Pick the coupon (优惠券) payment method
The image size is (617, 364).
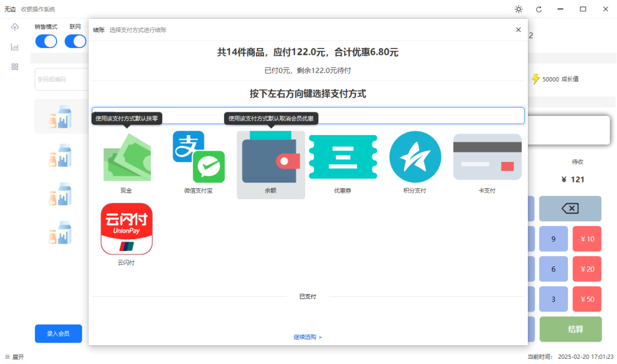tap(343, 157)
